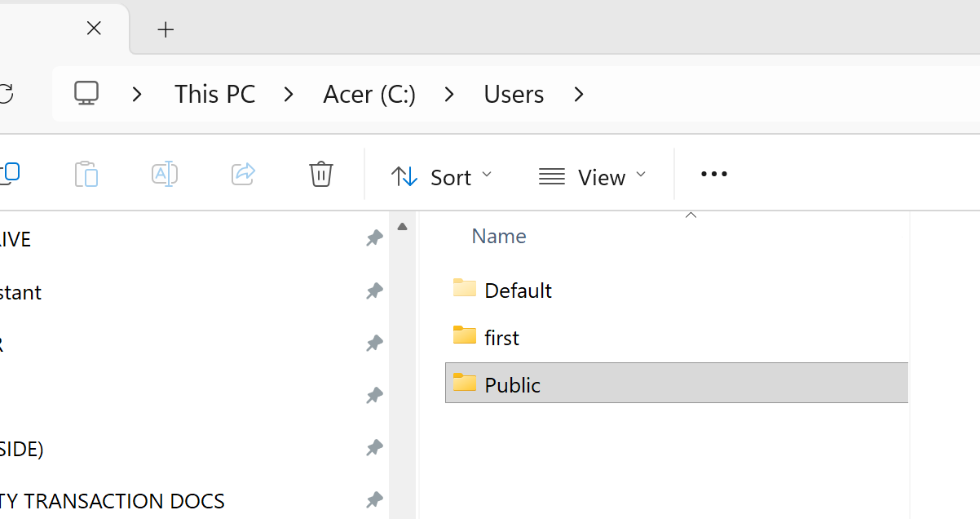980x519 pixels.
Task: Open the Sort dropdown menu
Action: click(x=442, y=176)
